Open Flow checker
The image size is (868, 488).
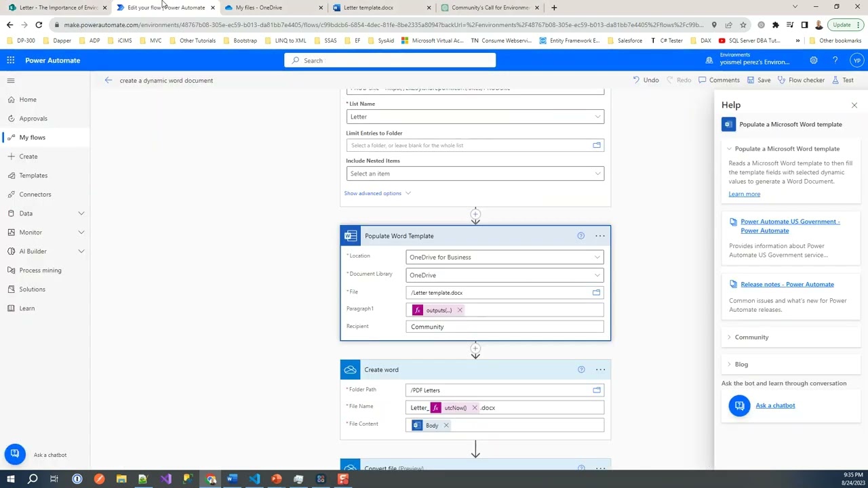(x=801, y=80)
